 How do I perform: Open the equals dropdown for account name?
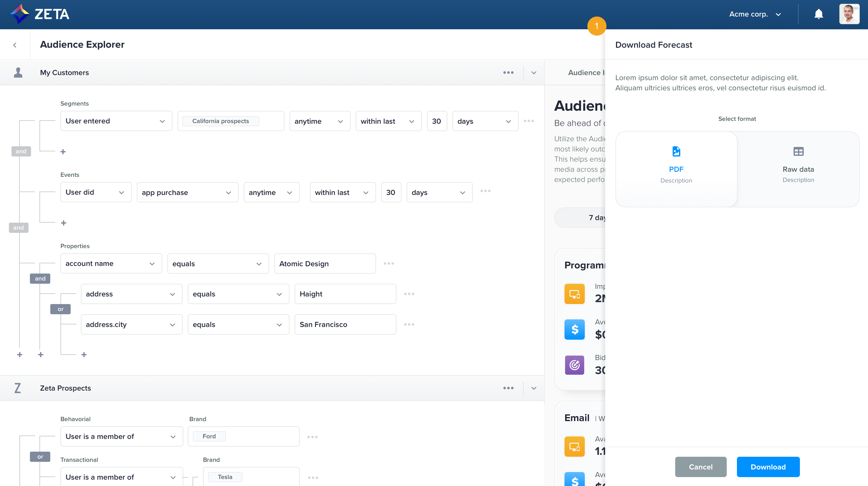coord(218,263)
